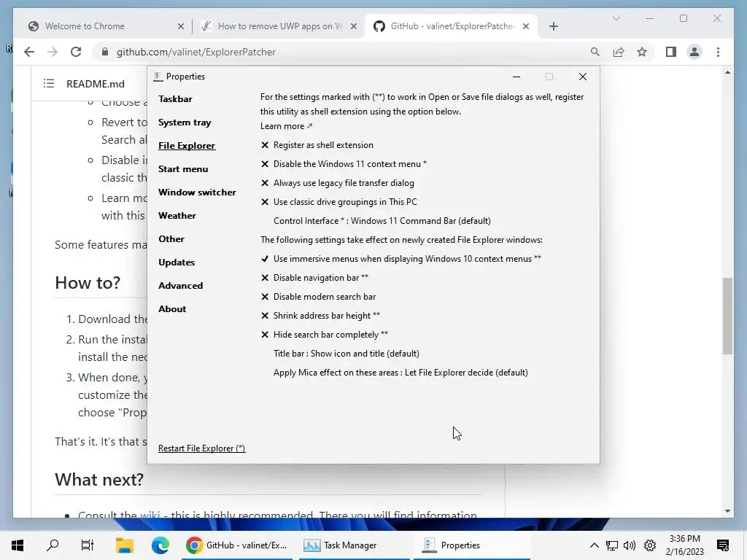Open Chrome tab search chevron
The height and width of the screenshot is (560, 747).
(616, 18)
